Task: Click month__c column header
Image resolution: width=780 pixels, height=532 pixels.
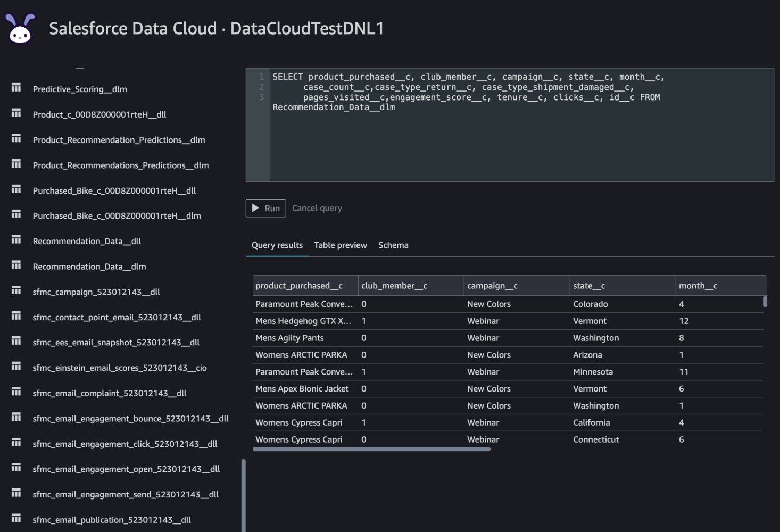Action: click(721, 286)
